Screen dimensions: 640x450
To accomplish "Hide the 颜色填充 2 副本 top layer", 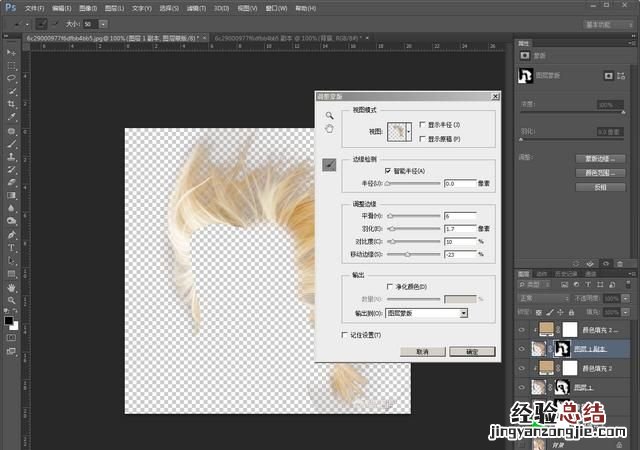I will tap(522, 330).
